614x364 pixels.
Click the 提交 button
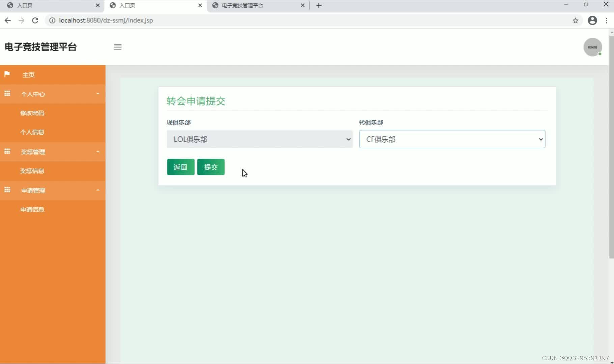(211, 167)
